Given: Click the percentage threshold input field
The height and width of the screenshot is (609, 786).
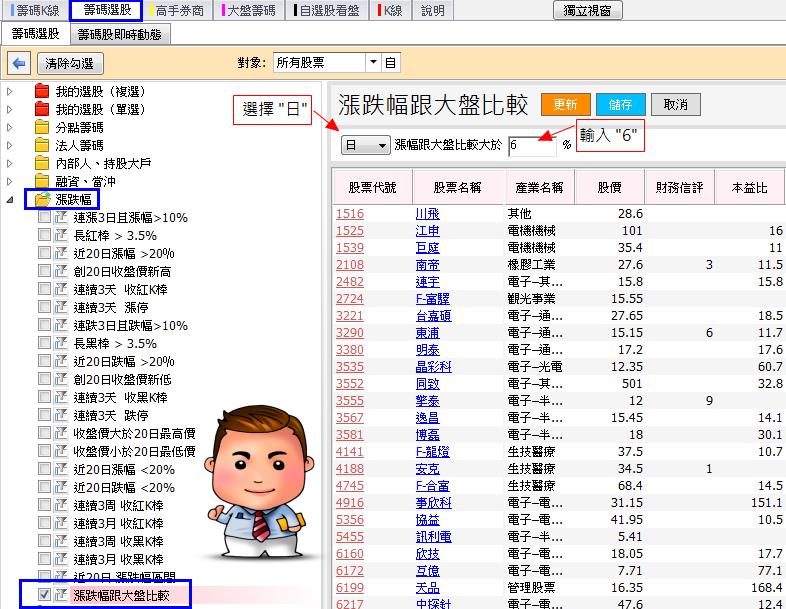Looking at the screenshot, I should click(x=531, y=145).
